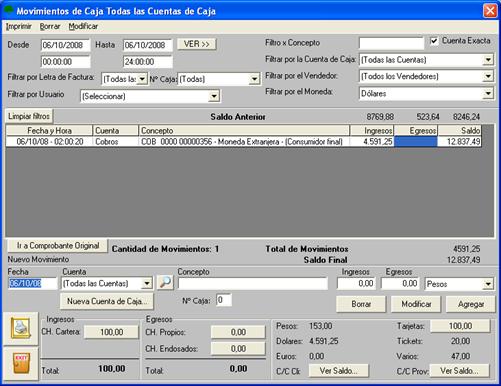The height and width of the screenshot is (386, 501).
Task: Click the Nº Caja field showing 0
Action: (x=224, y=300)
